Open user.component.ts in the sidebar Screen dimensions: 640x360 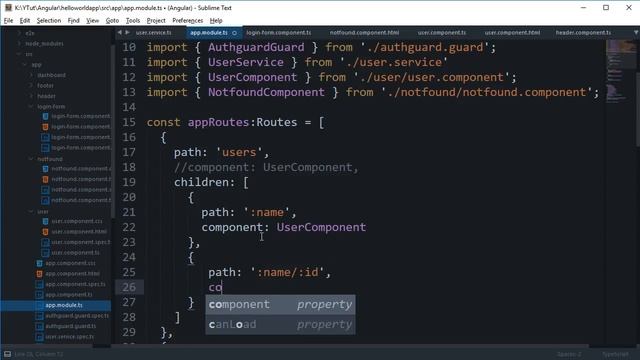coord(76,253)
